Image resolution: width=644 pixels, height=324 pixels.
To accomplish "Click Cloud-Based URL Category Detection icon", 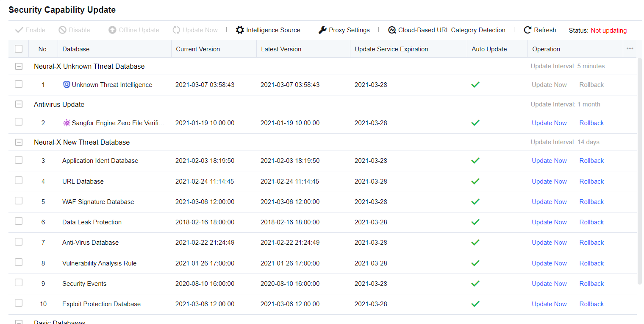I will click(x=392, y=30).
